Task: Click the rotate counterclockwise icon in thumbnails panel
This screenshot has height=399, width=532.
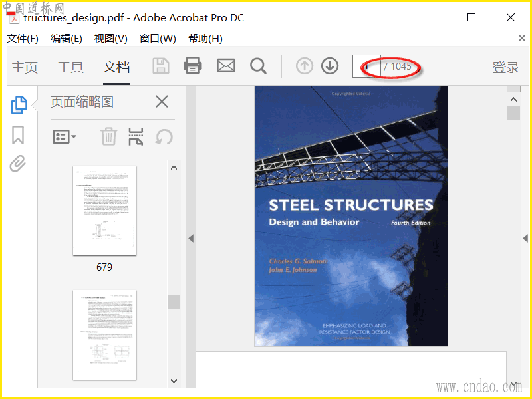Action: pyautogui.click(x=164, y=137)
